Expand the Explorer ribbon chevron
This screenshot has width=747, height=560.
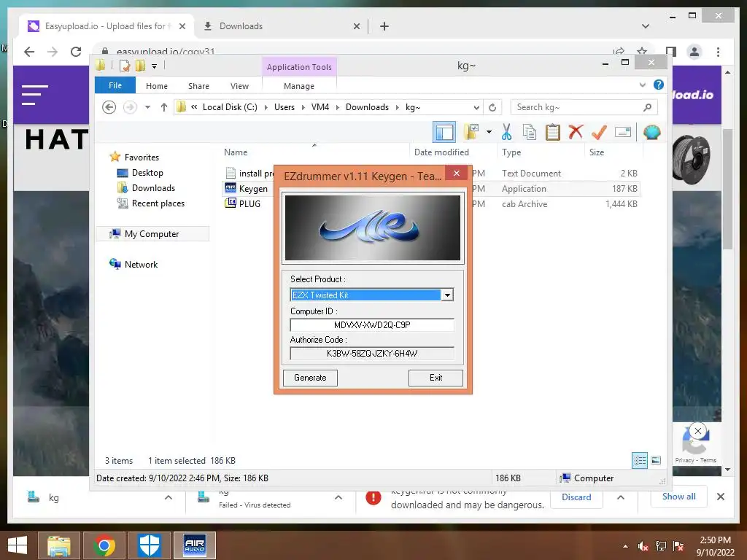pos(642,85)
